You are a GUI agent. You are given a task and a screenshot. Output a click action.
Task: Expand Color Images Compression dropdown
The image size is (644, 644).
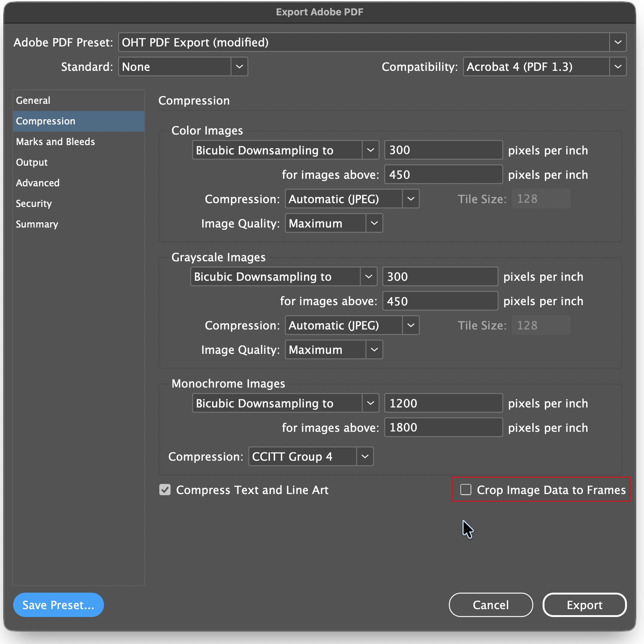(410, 199)
